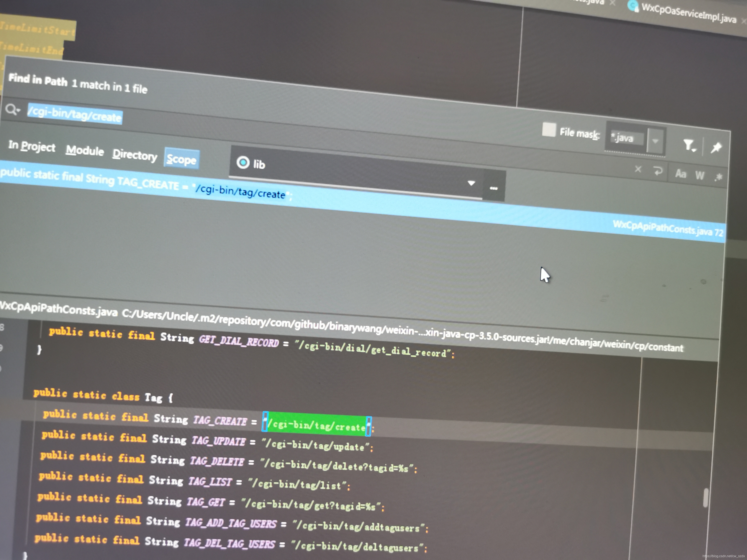747x560 pixels.
Task: Pin the Find in Path window
Action: coord(716,148)
